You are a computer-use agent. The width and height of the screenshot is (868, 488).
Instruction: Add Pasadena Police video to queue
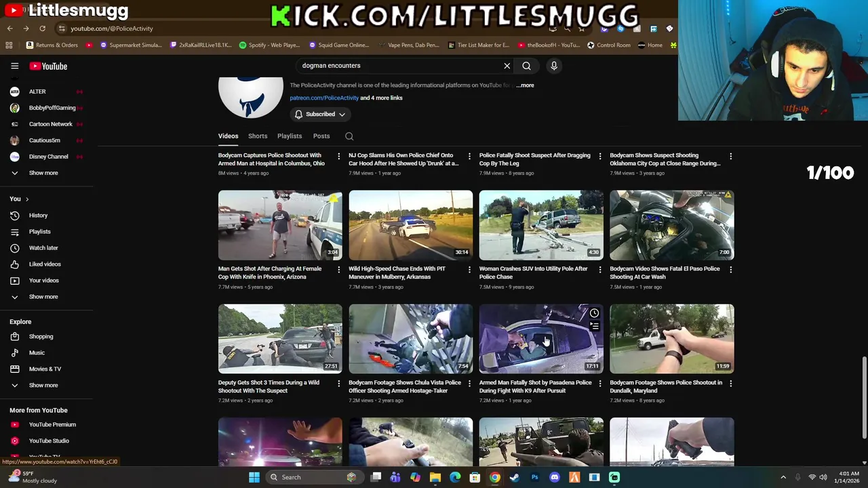[594, 327]
